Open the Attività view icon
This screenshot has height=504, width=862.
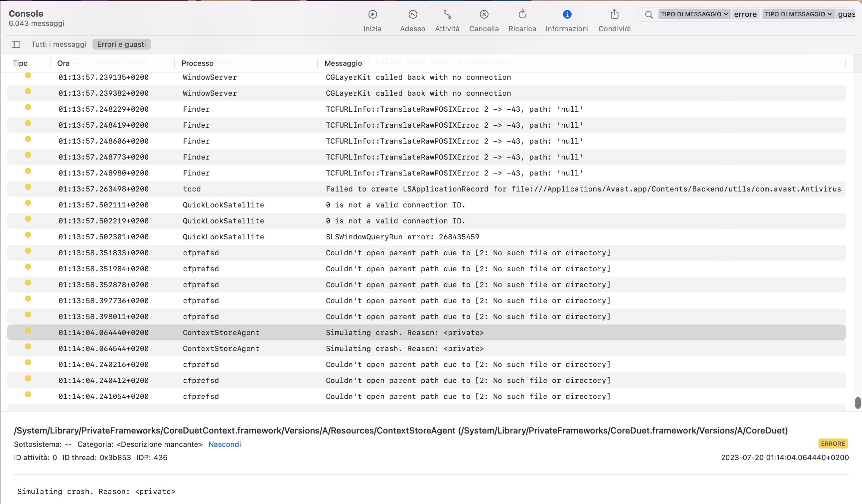(x=447, y=14)
